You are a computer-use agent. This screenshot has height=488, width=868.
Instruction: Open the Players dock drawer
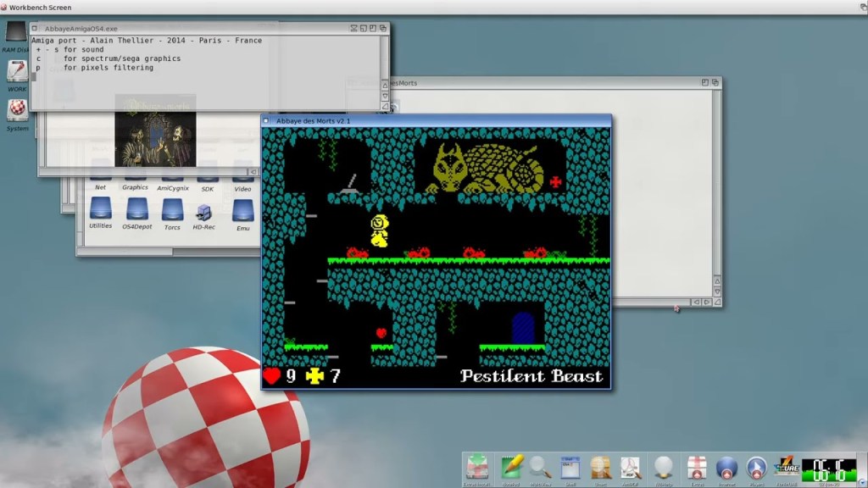tap(756, 468)
